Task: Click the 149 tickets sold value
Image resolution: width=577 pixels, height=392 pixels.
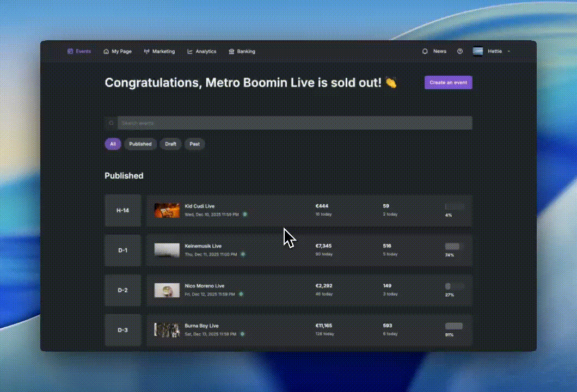Action: [x=387, y=286]
